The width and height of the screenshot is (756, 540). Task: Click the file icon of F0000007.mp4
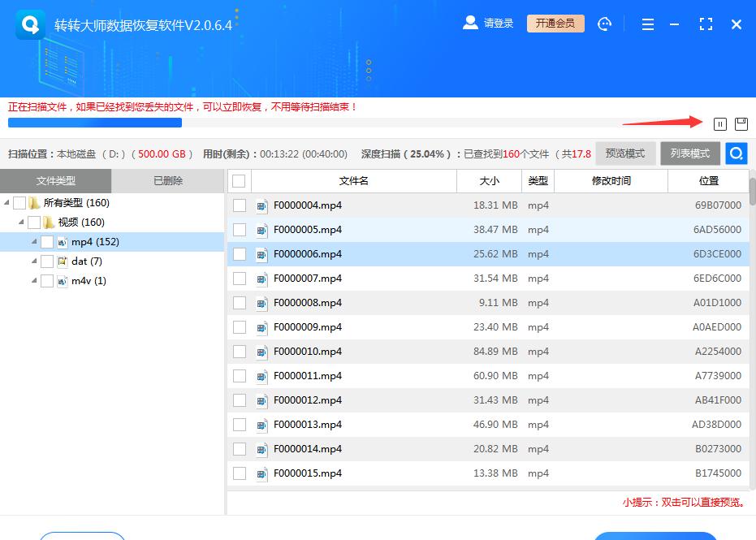tap(261, 279)
